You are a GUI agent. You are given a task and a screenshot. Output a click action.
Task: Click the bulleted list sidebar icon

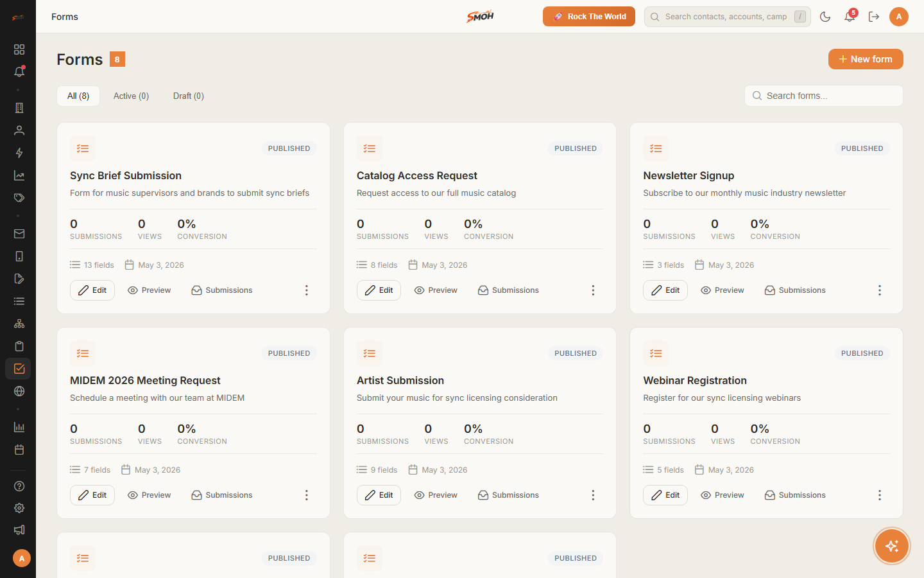click(19, 301)
